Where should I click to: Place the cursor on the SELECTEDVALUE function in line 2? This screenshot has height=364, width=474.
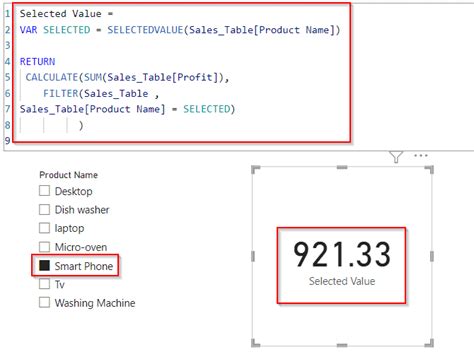pos(145,30)
